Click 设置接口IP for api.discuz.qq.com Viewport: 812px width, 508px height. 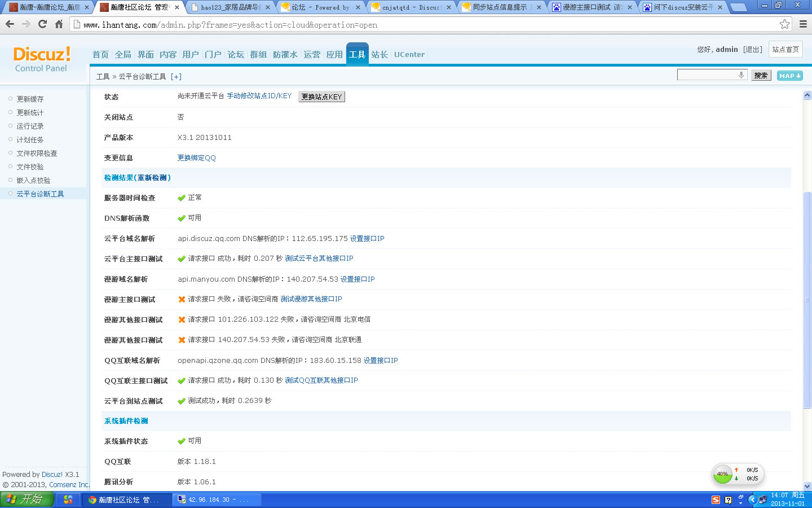(367, 239)
